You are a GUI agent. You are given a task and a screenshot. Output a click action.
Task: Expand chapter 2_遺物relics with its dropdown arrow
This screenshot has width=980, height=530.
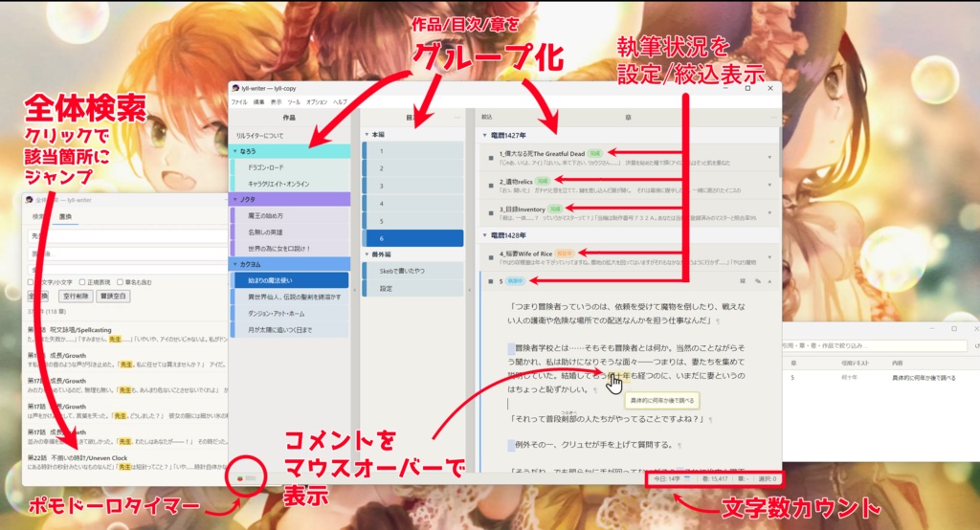[769, 185]
